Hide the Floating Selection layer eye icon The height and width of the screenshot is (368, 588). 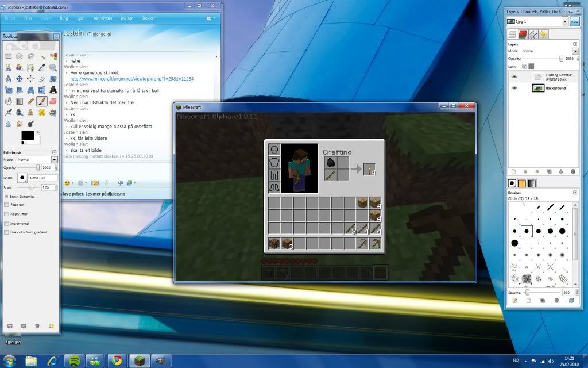(x=514, y=76)
